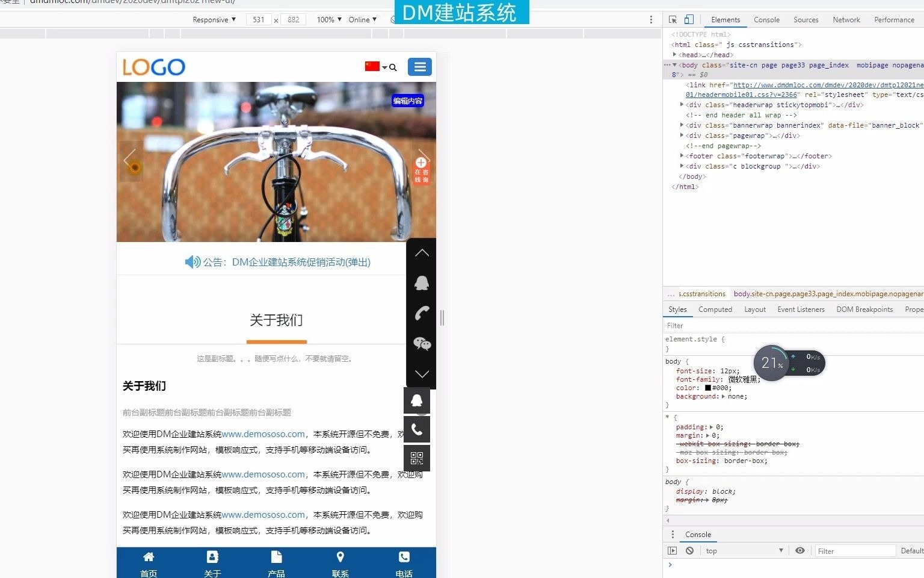The image size is (924, 578).
Task: Open the QQ chat floating sidebar icon
Action: [421, 283]
